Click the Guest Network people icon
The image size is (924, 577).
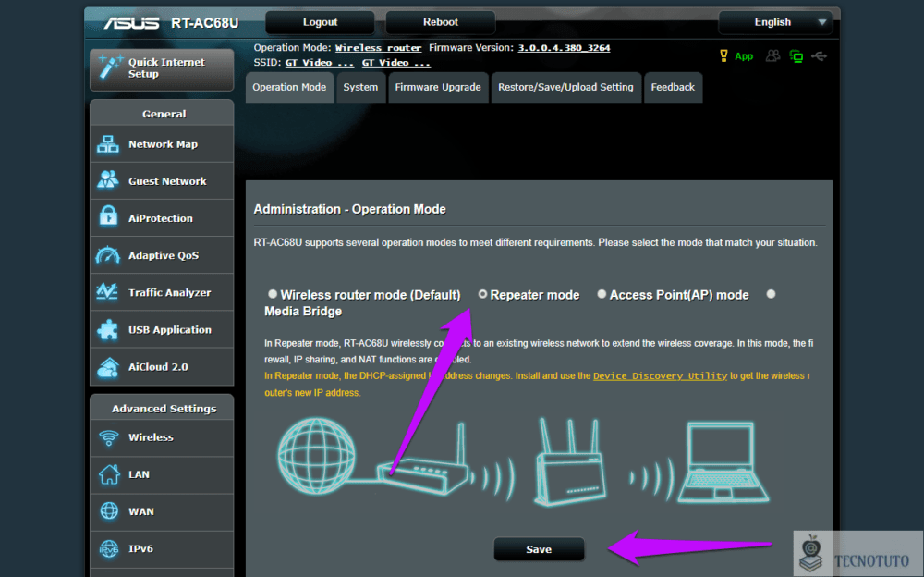108,180
